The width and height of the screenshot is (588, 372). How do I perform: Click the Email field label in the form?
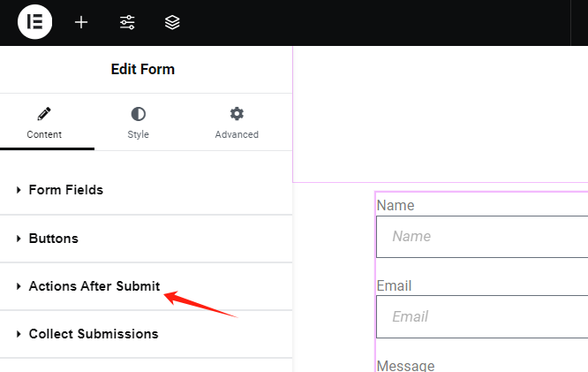tap(395, 286)
